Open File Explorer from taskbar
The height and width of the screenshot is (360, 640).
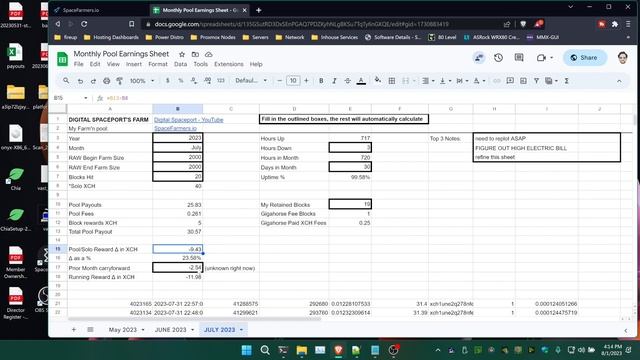click(x=302, y=350)
